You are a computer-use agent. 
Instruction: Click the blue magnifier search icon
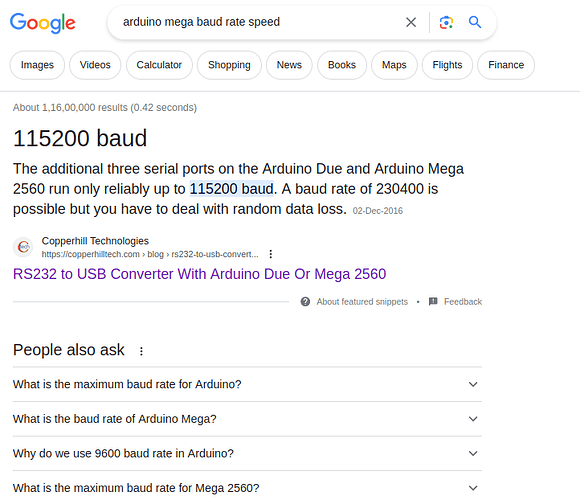[x=475, y=22]
